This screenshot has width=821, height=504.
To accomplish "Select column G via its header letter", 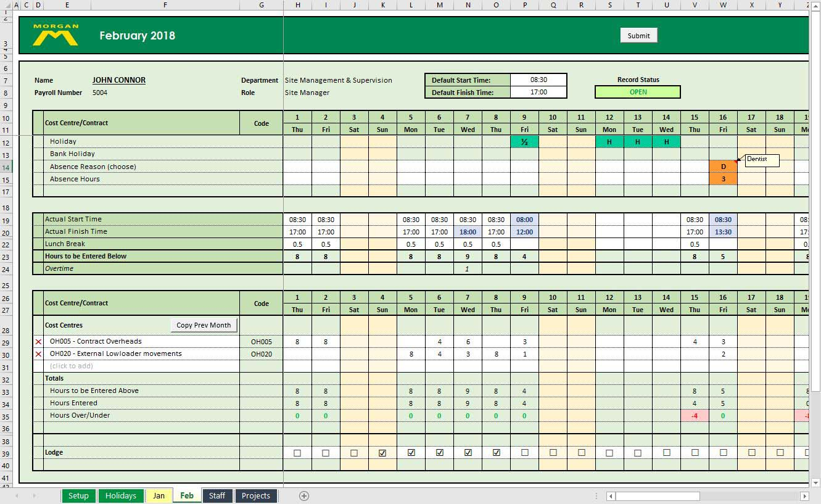I will point(262,5).
